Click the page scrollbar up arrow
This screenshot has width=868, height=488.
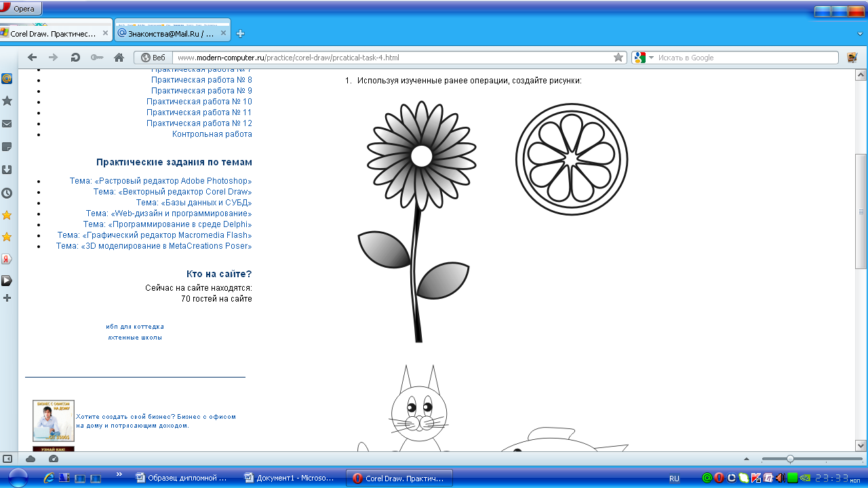[x=861, y=74]
